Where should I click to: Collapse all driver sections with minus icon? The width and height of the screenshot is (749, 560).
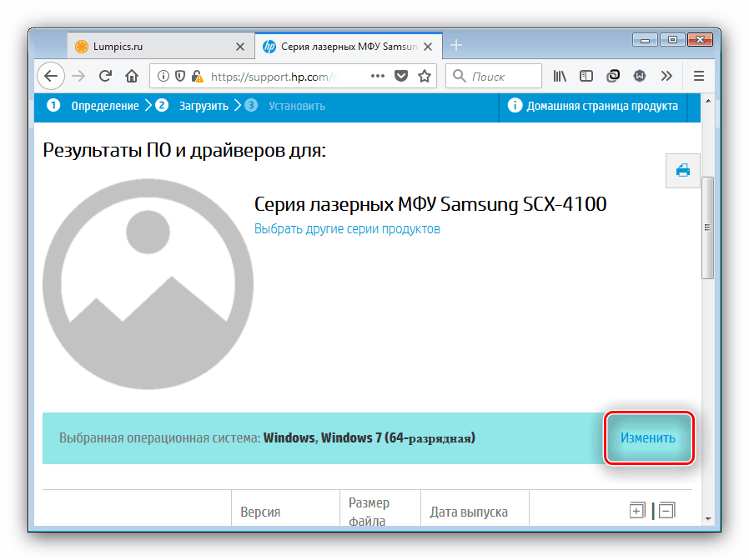click(x=666, y=511)
